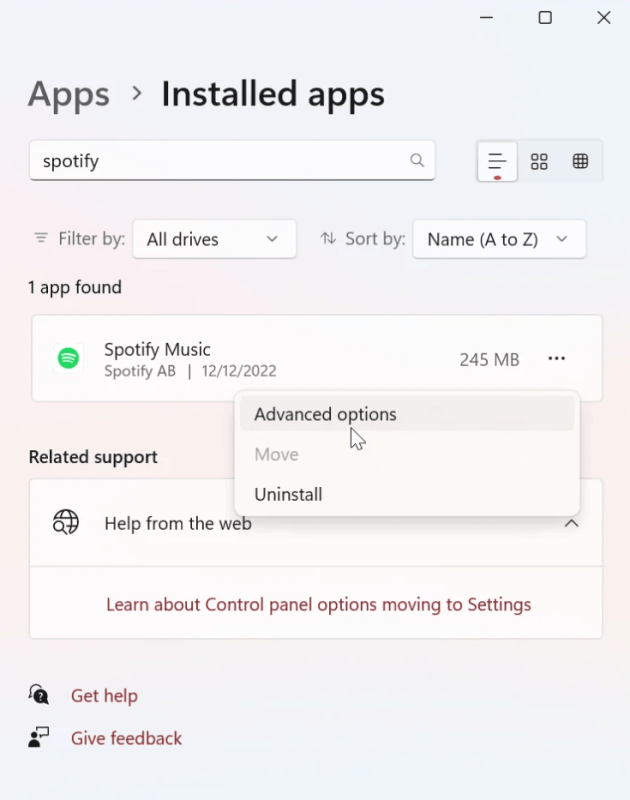Choose Uninstall from the context menu
630x800 pixels.
[407, 494]
